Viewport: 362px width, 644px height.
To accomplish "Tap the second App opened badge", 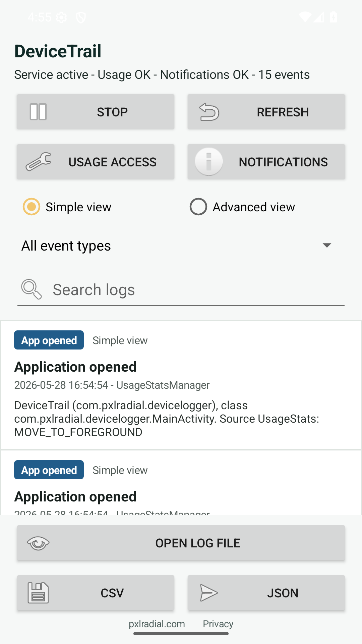I will pos(49,470).
